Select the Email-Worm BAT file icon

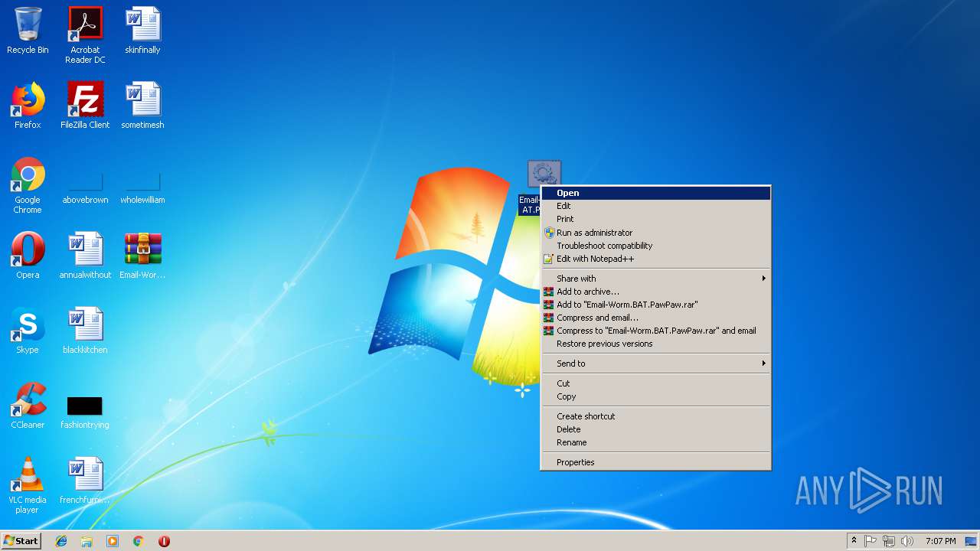click(x=544, y=174)
